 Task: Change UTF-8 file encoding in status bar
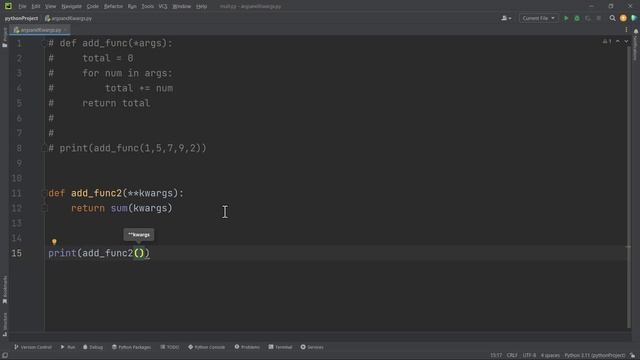pyautogui.click(x=529, y=356)
